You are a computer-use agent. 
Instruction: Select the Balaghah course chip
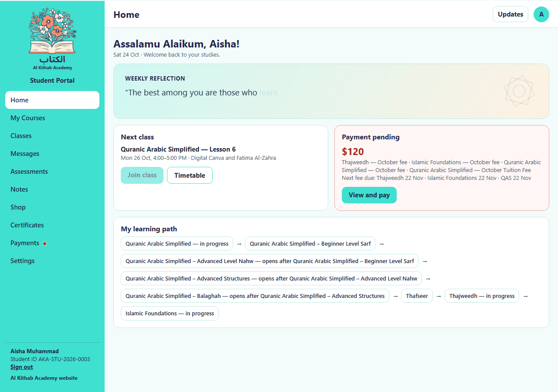(x=255, y=296)
